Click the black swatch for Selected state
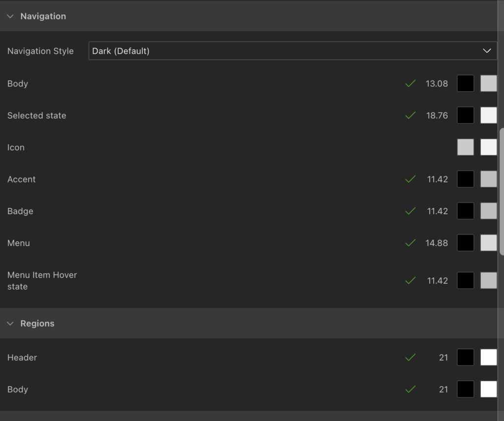This screenshot has height=421, width=504. (x=465, y=116)
